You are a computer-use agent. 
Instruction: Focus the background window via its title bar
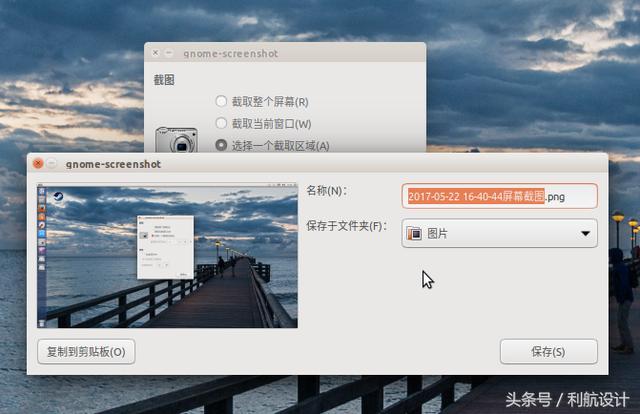(x=300, y=53)
